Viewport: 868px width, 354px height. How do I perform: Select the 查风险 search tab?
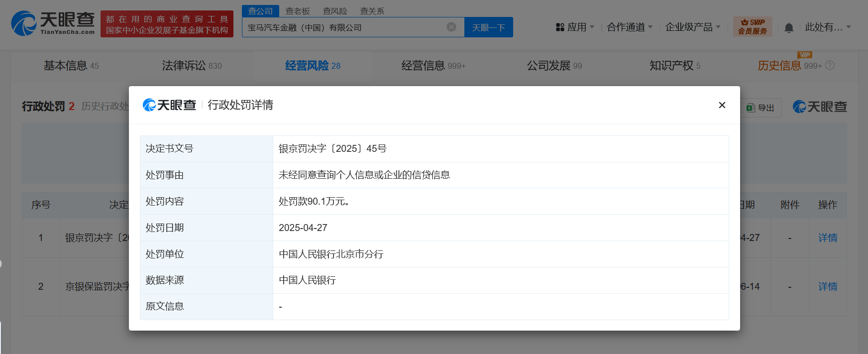[x=335, y=11]
